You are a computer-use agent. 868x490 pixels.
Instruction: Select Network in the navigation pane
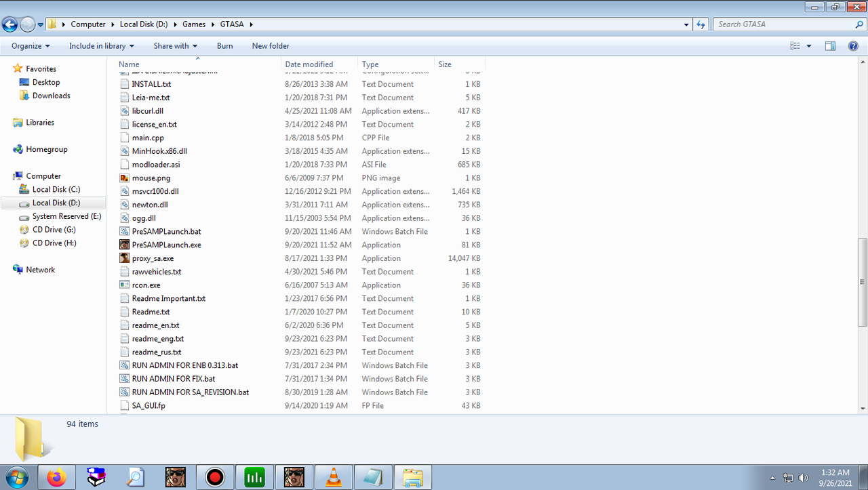(x=41, y=270)
